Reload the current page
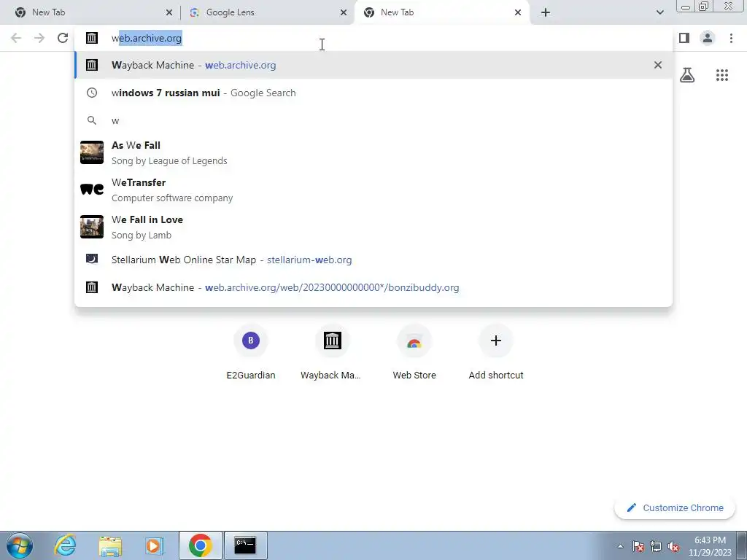This screenshot has height=560, width=747. [63, 38]
